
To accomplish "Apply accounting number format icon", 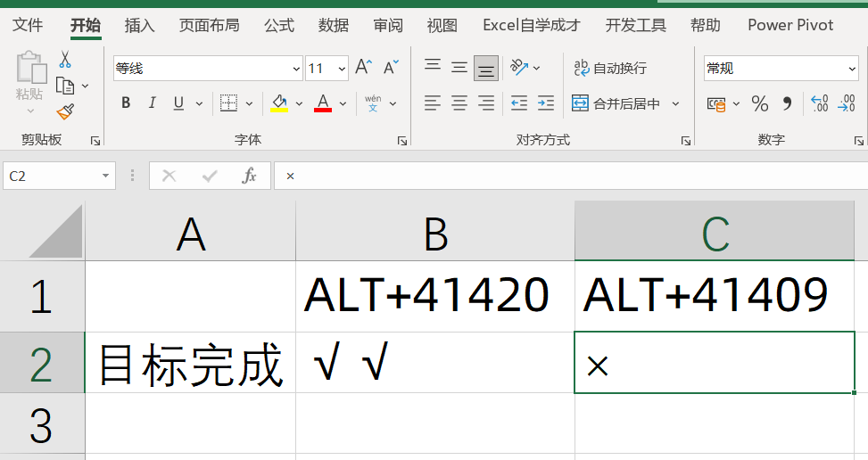I will [x=716, y=103].
